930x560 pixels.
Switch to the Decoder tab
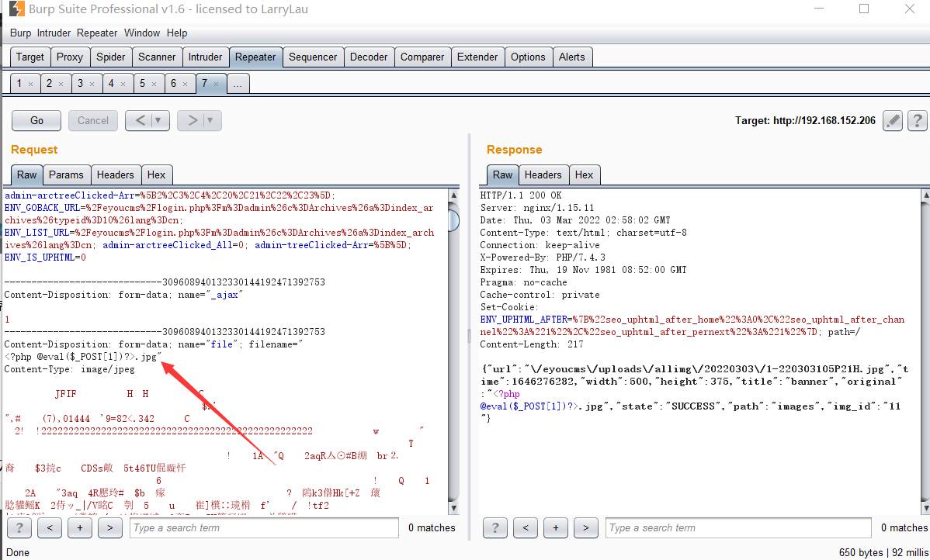coord(368,57)
